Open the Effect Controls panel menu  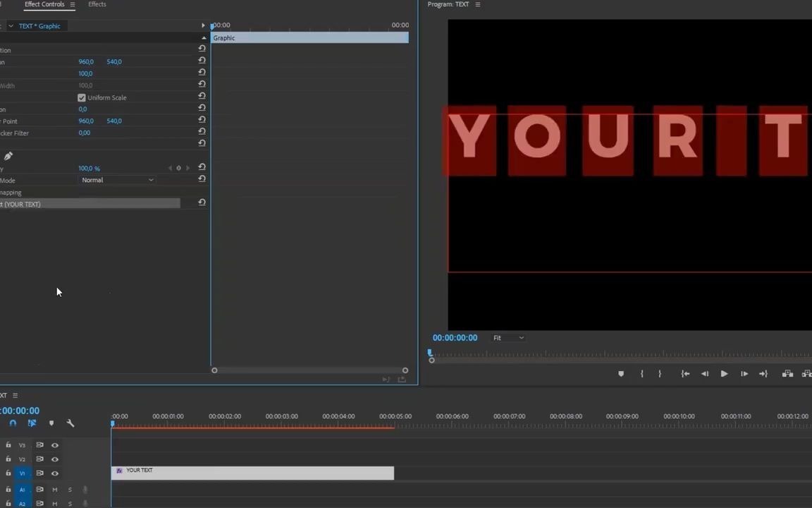[73, 5]
